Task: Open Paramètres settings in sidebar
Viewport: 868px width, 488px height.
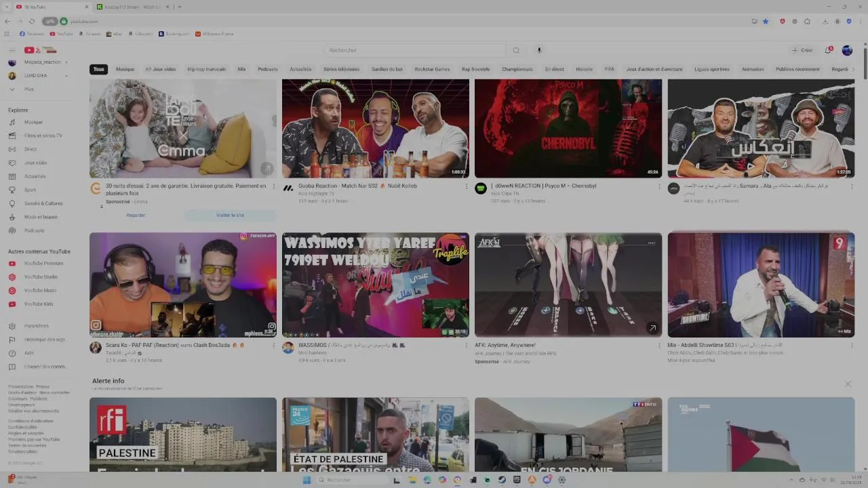Action: coord(36,326)
